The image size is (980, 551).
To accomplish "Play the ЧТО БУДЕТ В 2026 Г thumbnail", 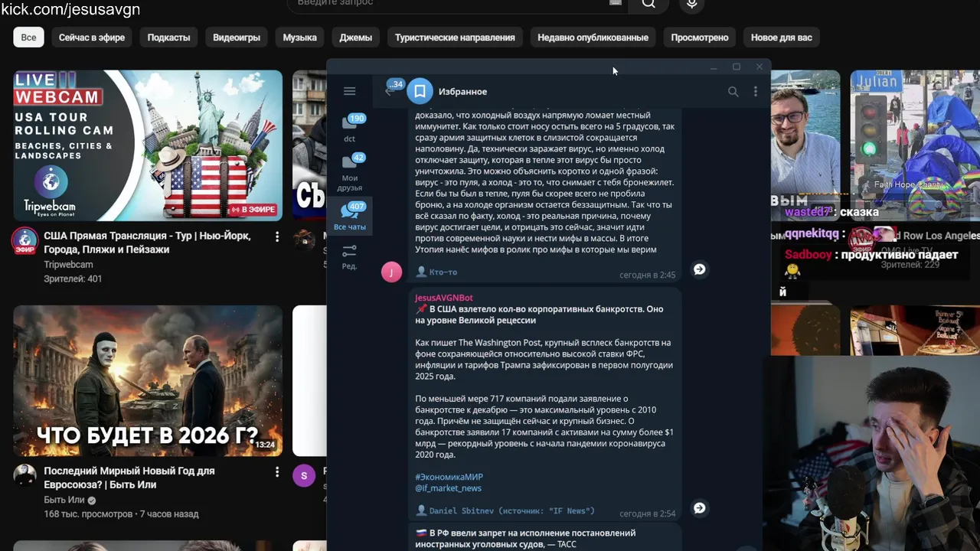I will 148,380.
